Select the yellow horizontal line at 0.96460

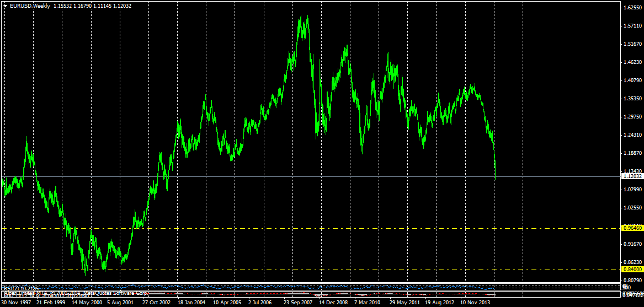pyautogui.click(x=311, y=228)
